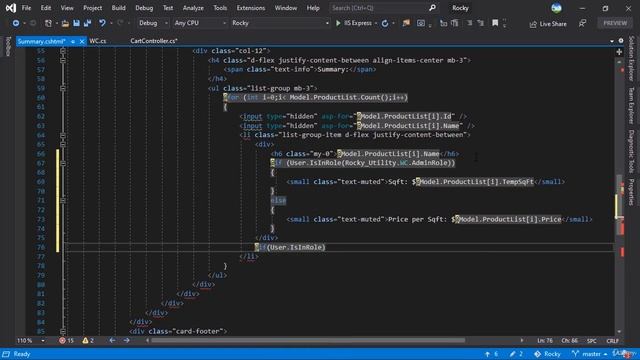The width and height of the screenshot is (640, 360).
Task: Click the warnings indicator showing 2
Action: (88, 340)
